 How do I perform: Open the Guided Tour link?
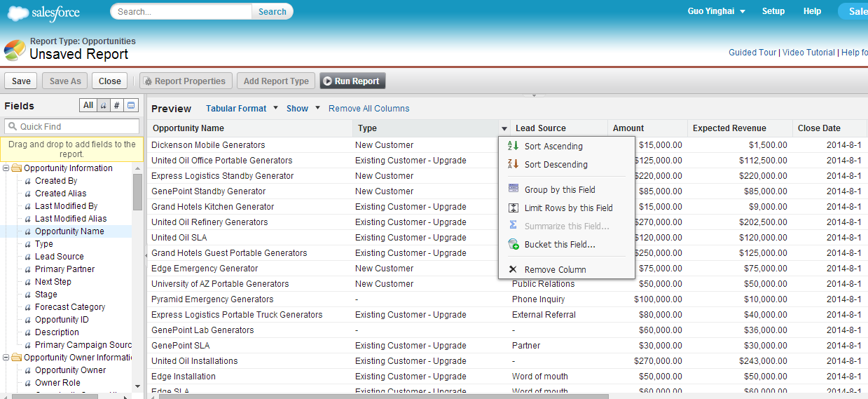click(752, 52)
